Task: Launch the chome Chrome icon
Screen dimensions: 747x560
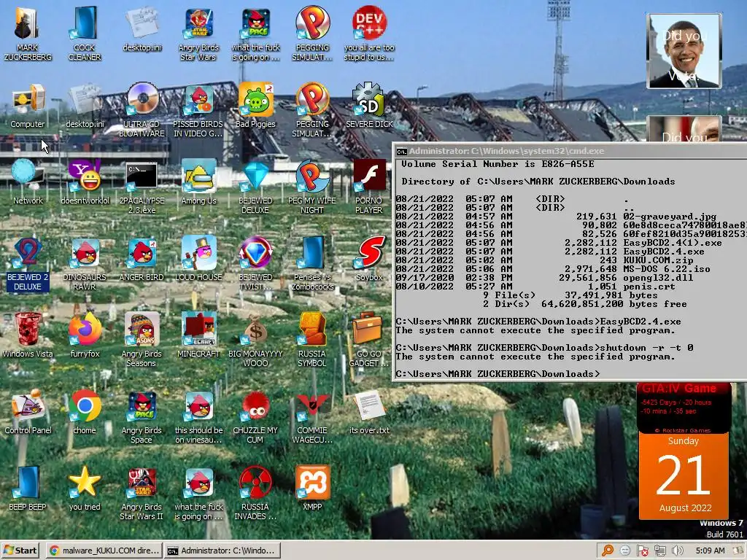Action: point(85,412)
